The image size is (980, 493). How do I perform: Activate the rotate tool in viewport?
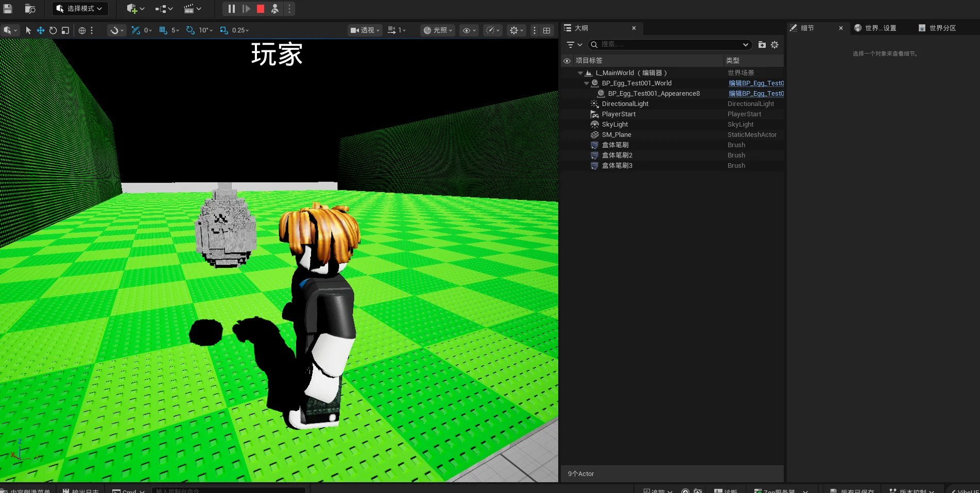53,30
